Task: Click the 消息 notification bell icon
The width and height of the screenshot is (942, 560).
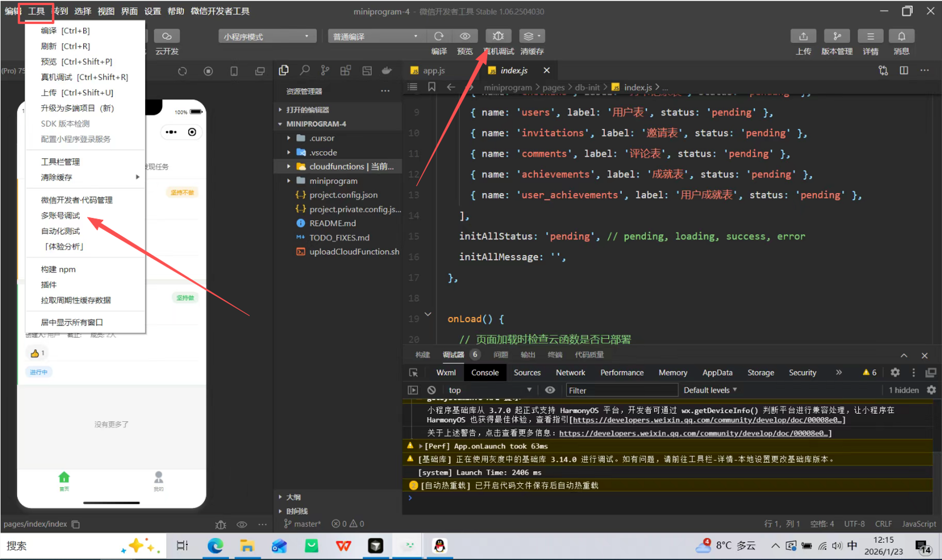Action: point(901,36)
